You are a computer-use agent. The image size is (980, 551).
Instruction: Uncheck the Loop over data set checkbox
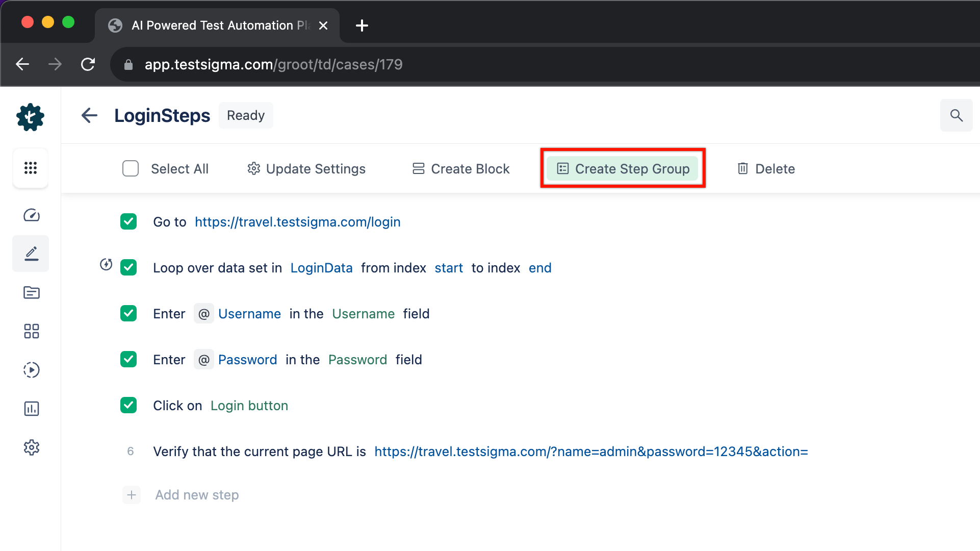128,267
